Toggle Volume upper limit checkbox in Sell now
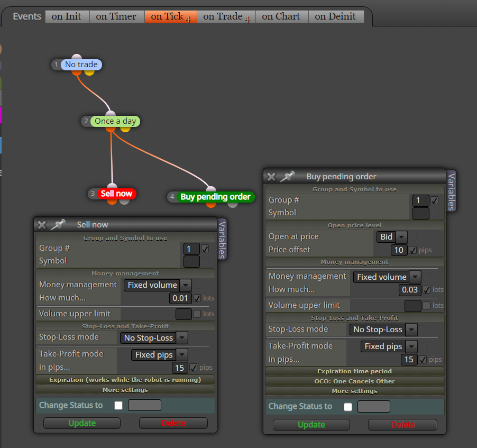The height and width of the screenshot is (448, 477). pyautogui.click(x=197, y=314)
